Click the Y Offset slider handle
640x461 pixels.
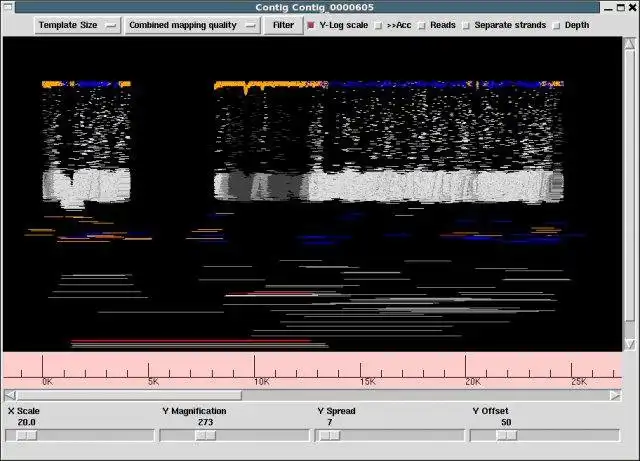pos(507,435)
